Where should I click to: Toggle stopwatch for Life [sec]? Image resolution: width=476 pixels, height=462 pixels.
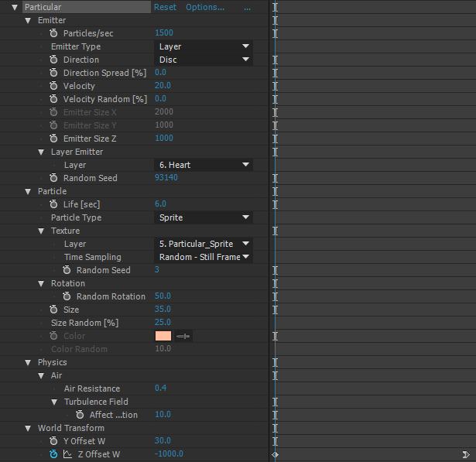[53, 204]
